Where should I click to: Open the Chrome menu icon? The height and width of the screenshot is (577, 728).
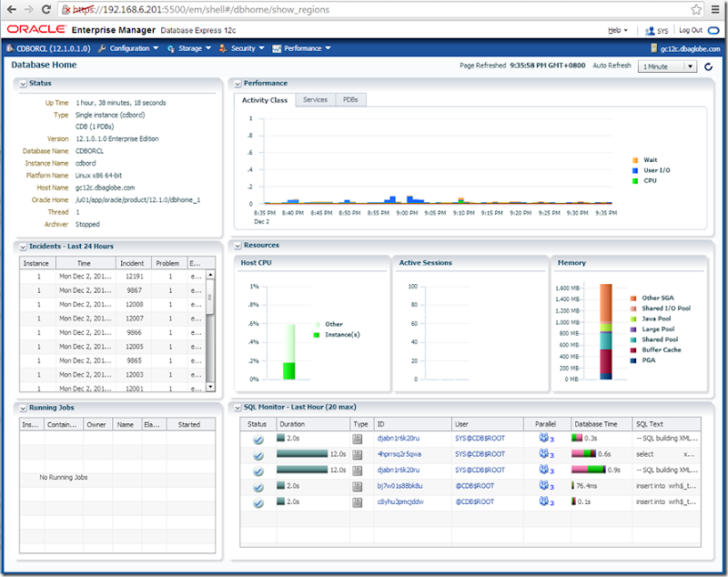[x=714, y=10]
